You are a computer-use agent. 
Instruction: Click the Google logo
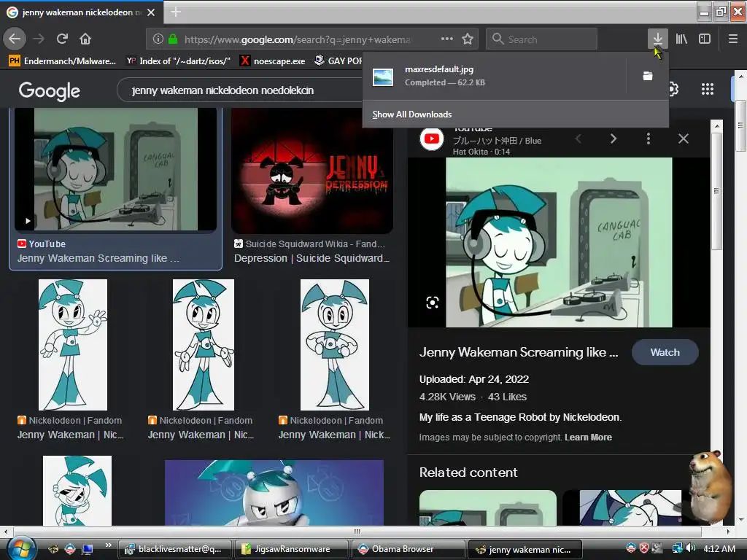click(50, 90)
